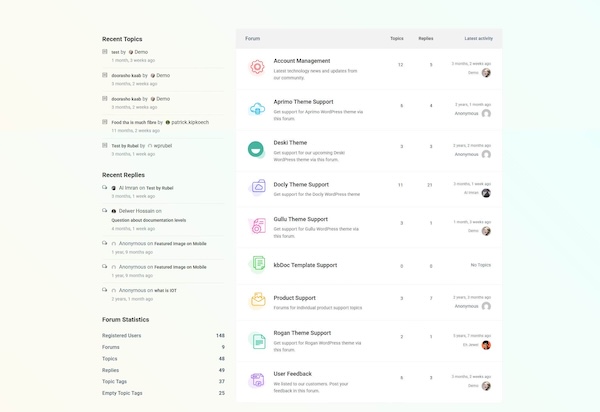Image resolution: width=600 pixels, height=412 pixels.
Task: Click Demo's avatar in Gullu Theme Support row
Action: tap(486, 231)
